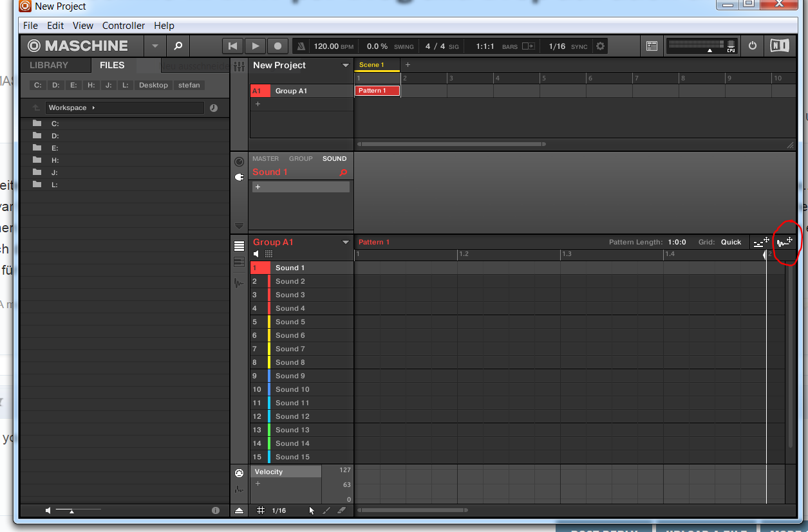This screenshot has width=808, height=532.
Task: Select the Group A1 slot
Action: tap(302, 91)
